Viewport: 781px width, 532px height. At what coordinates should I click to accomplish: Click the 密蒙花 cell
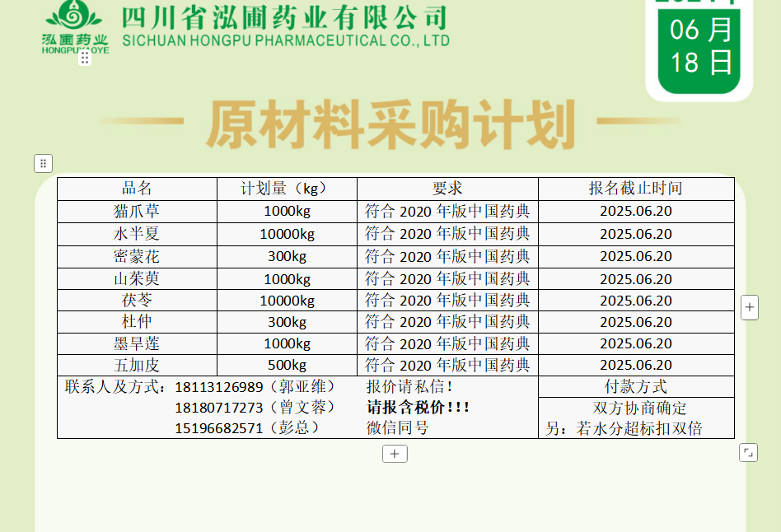pyautogui.click(x=137, y=257)
